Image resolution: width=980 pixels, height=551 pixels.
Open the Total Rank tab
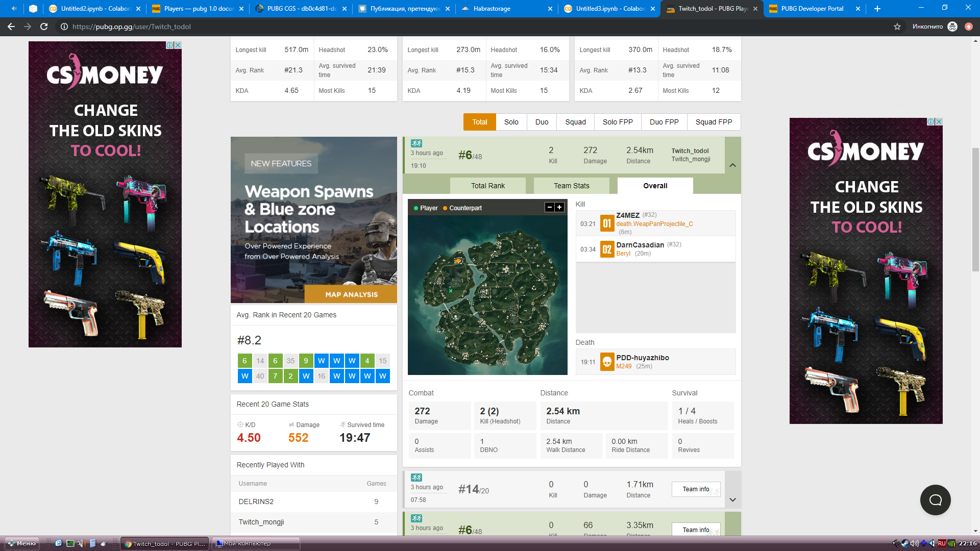487,186
